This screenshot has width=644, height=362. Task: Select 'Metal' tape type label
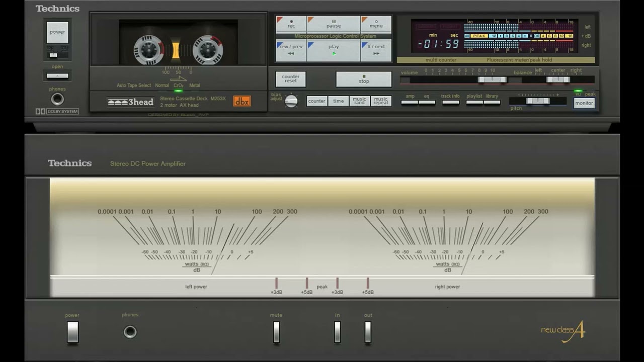[x=194, y=85]
